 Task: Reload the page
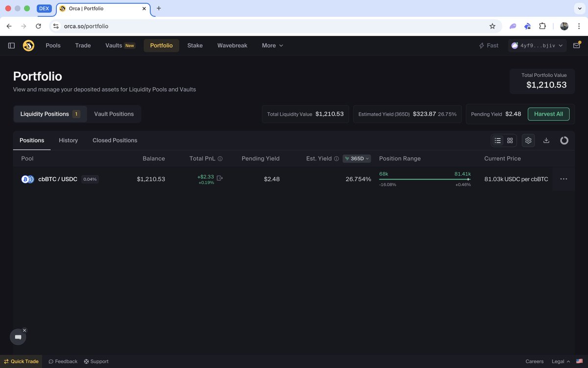[38, 26]
